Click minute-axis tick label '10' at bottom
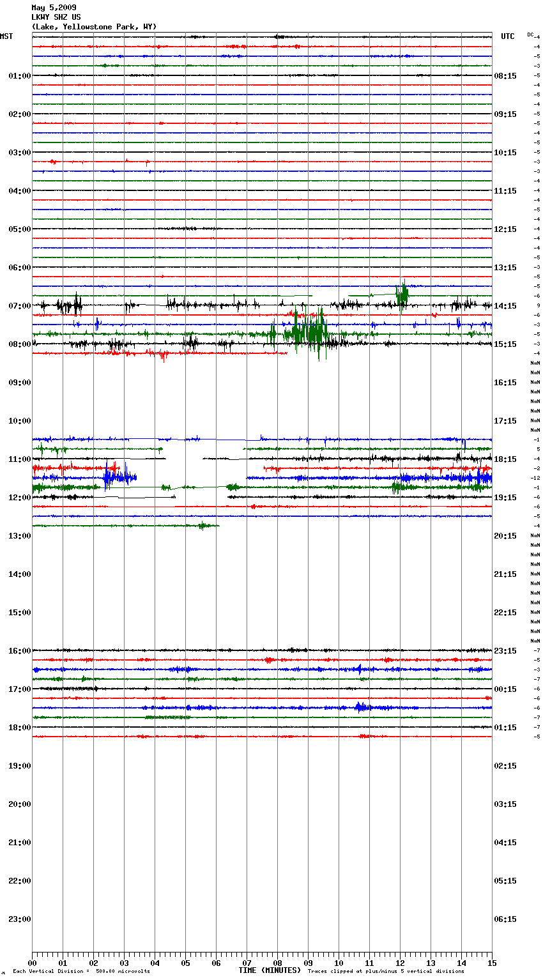This screenshot has width=543, height=980. tap(339, 963)
